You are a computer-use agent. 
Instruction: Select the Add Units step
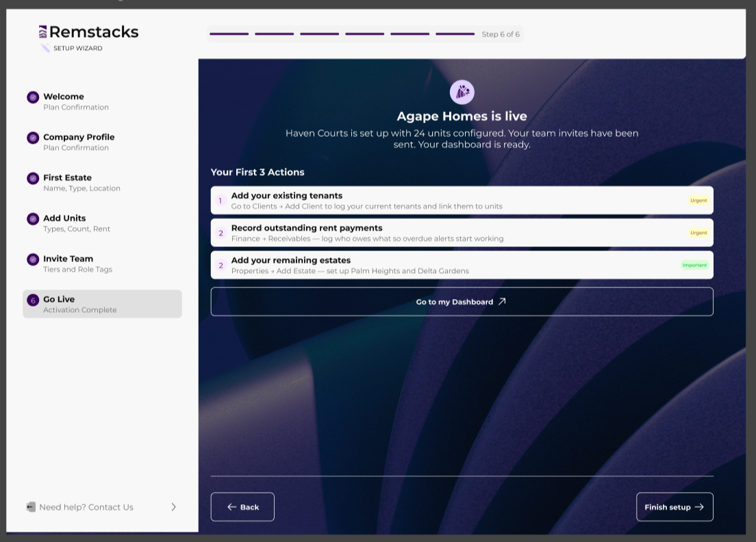click(102, 222)
